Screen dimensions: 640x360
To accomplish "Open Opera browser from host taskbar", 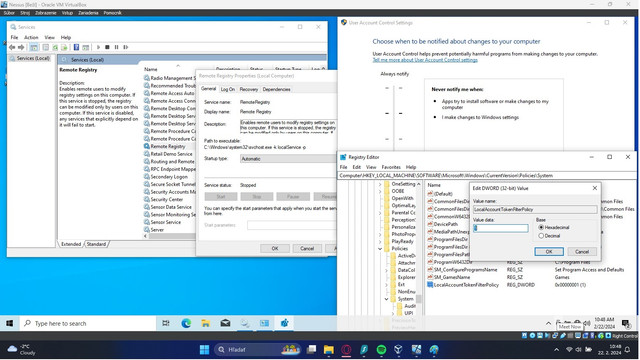I will click(346, 349).
